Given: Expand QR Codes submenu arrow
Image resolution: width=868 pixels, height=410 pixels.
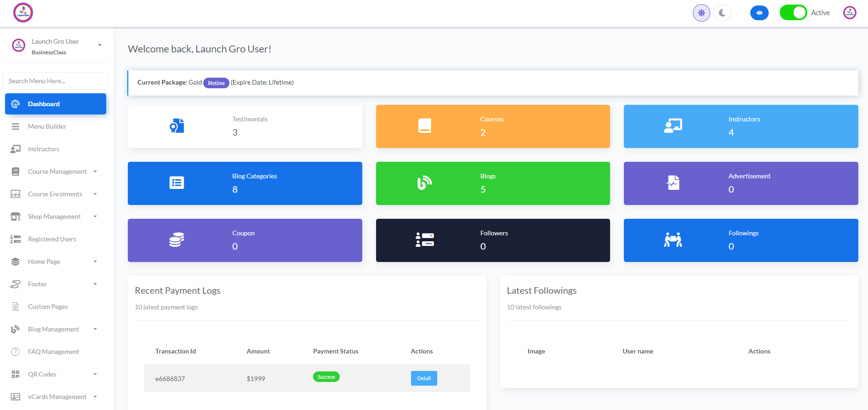Looking at the screenshot, I should 95,374.
